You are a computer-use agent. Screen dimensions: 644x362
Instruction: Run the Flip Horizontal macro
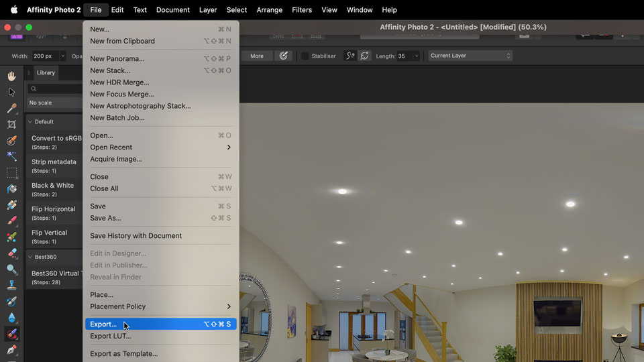[54, 213]
